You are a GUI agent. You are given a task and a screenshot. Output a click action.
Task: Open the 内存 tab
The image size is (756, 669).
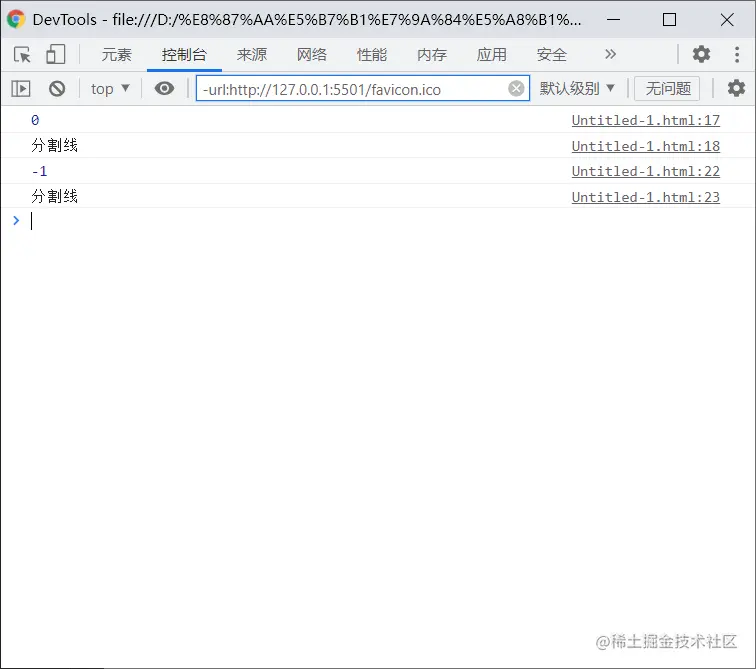(432, 54)
